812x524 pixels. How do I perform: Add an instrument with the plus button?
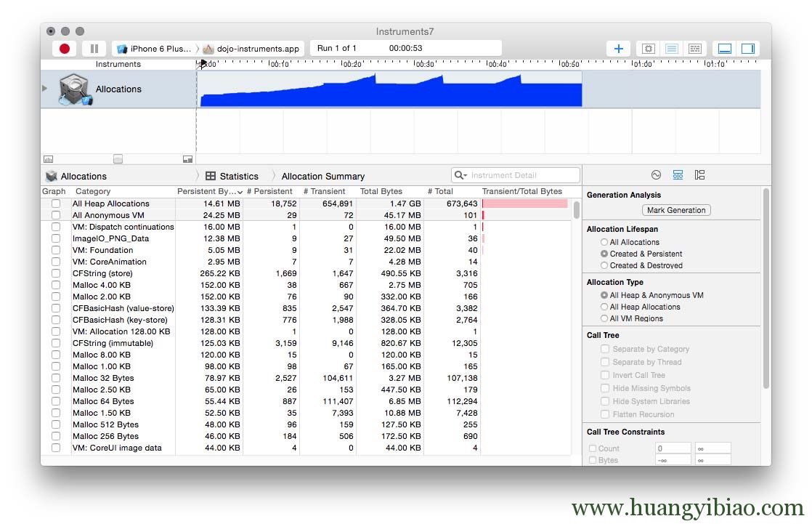pos(618,49)
